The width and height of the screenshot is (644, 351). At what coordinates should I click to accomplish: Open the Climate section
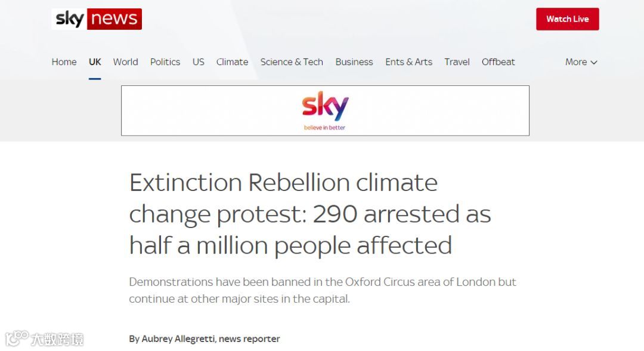pyautogui.click(x=232, y=62)
